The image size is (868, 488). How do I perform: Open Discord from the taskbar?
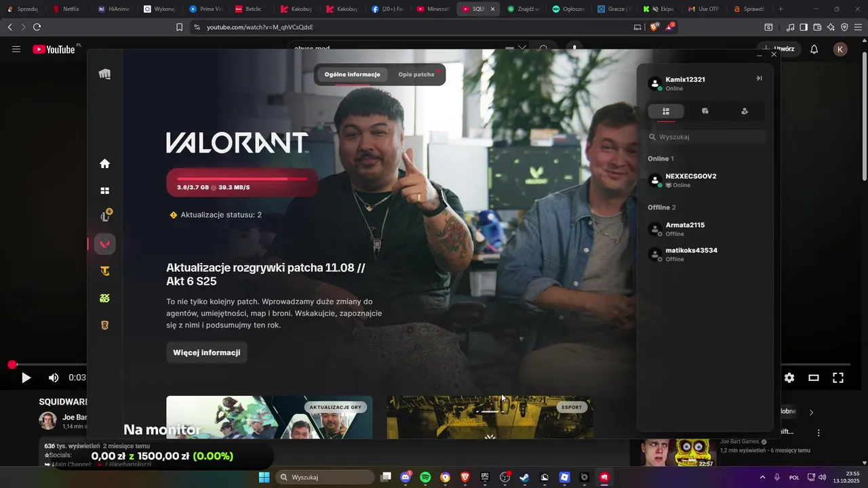pos(406,477)
